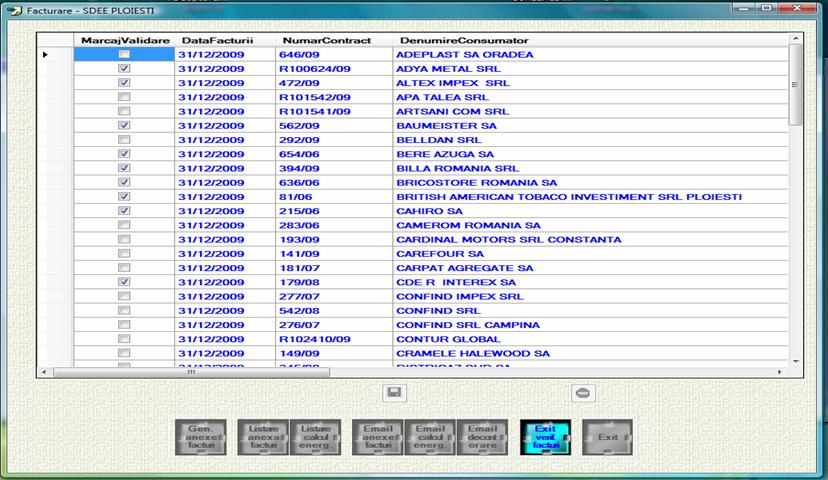Select contract cell R101542/09

[x=334, y=97]
